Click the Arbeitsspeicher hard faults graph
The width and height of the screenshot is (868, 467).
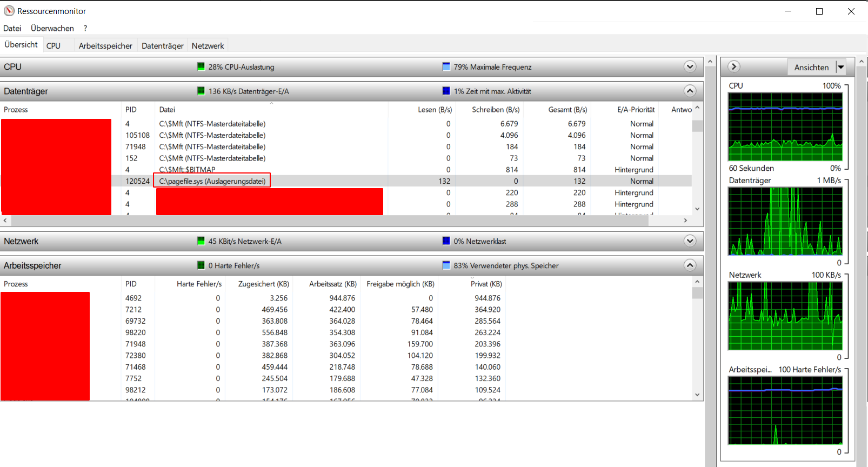coord(785,411)
